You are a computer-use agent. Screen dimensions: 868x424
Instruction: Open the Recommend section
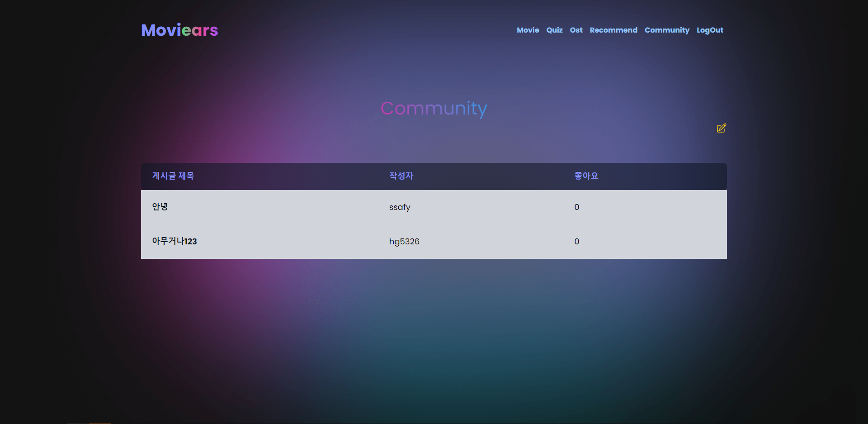(613, 30)
